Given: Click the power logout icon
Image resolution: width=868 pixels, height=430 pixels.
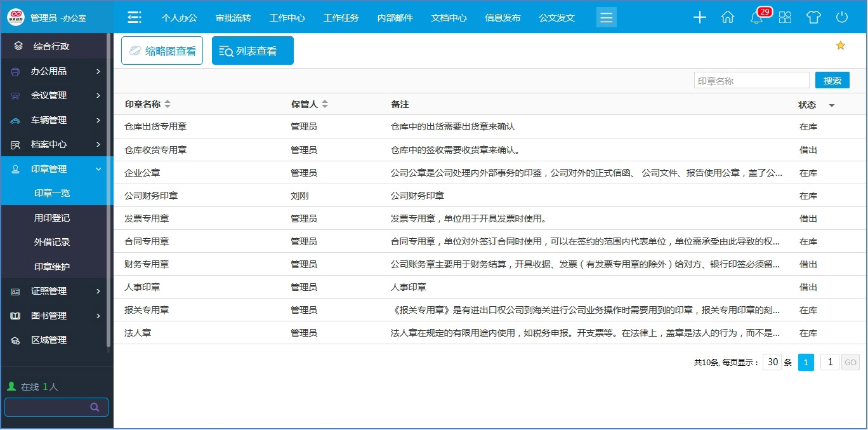Looking at the screenshot, I should 841,18.
